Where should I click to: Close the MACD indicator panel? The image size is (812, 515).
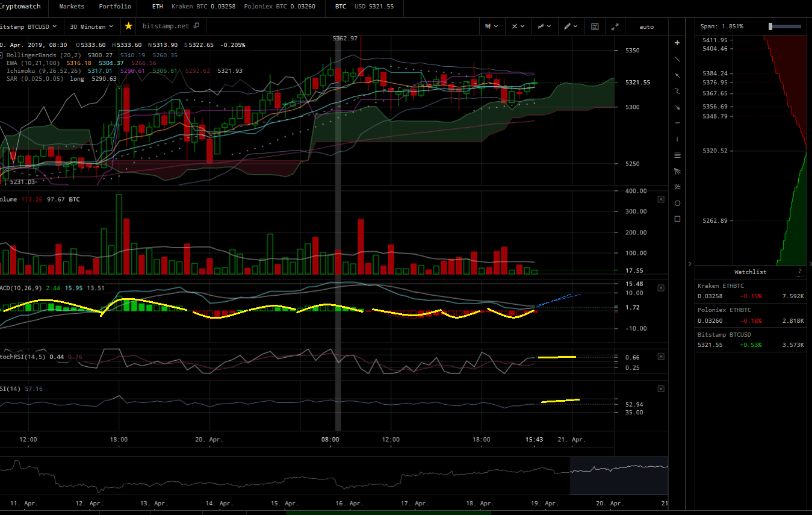pos(661,288)
